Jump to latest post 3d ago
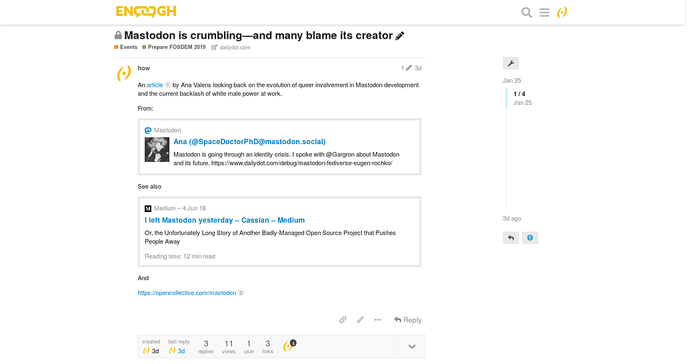 pos(512,219)
